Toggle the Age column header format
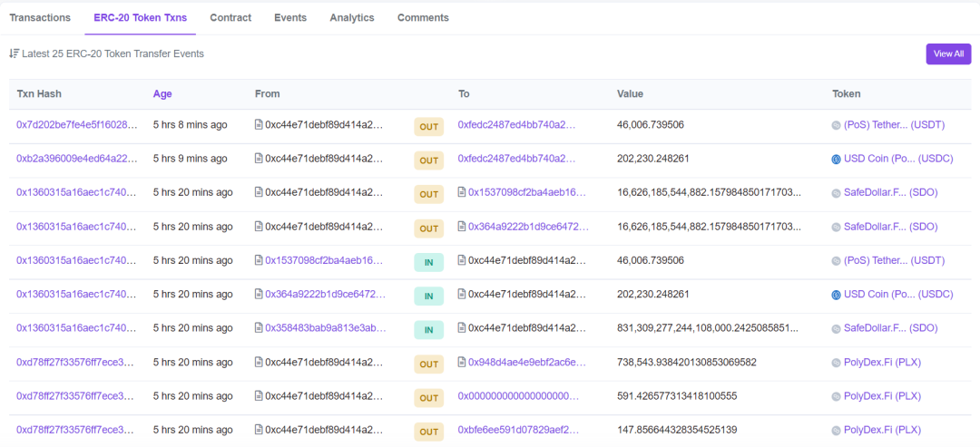 162,94
